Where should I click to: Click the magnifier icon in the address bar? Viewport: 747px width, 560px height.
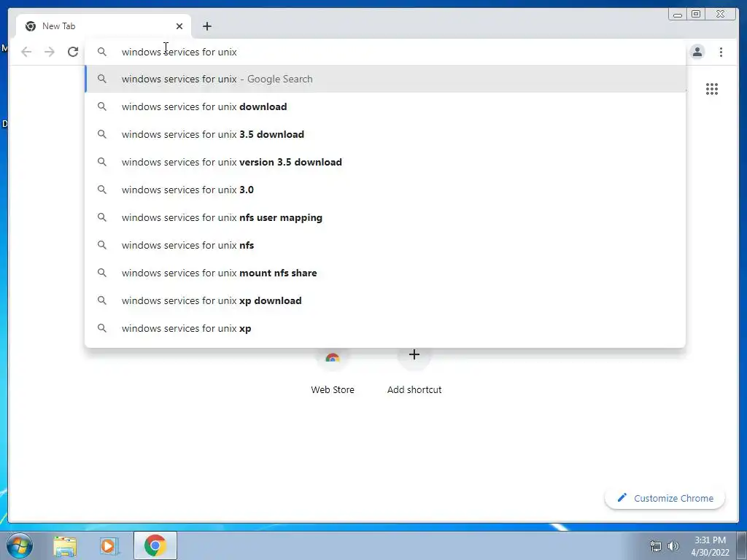click(102, 52)
